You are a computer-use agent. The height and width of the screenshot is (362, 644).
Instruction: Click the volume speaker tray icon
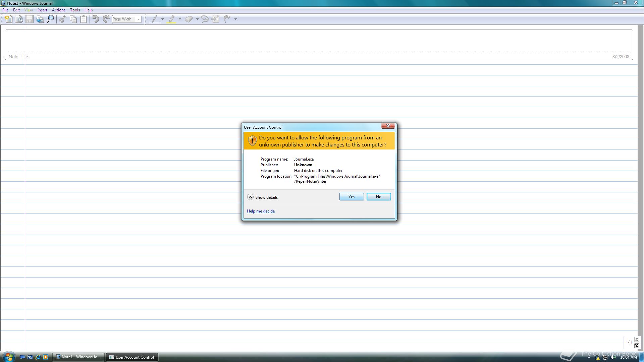pos(613,358)
